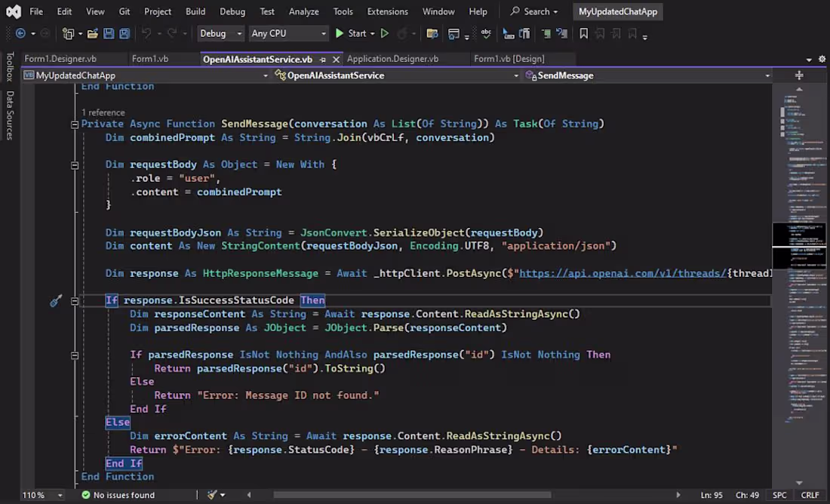Click the browser window icon in toolbar
This screenshot has width=830, height=504.
point(453,34)
